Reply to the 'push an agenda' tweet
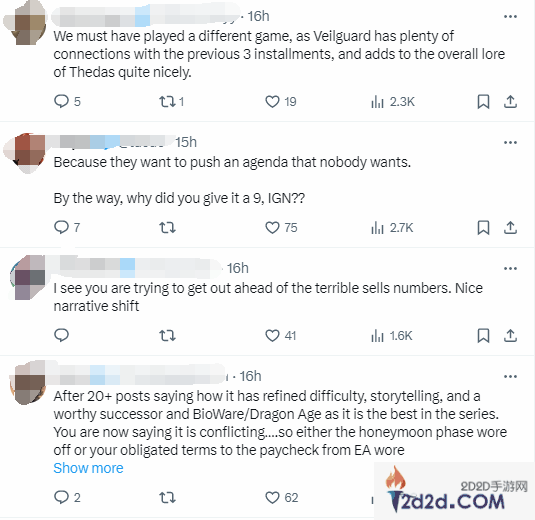 (x=67, y=227)
